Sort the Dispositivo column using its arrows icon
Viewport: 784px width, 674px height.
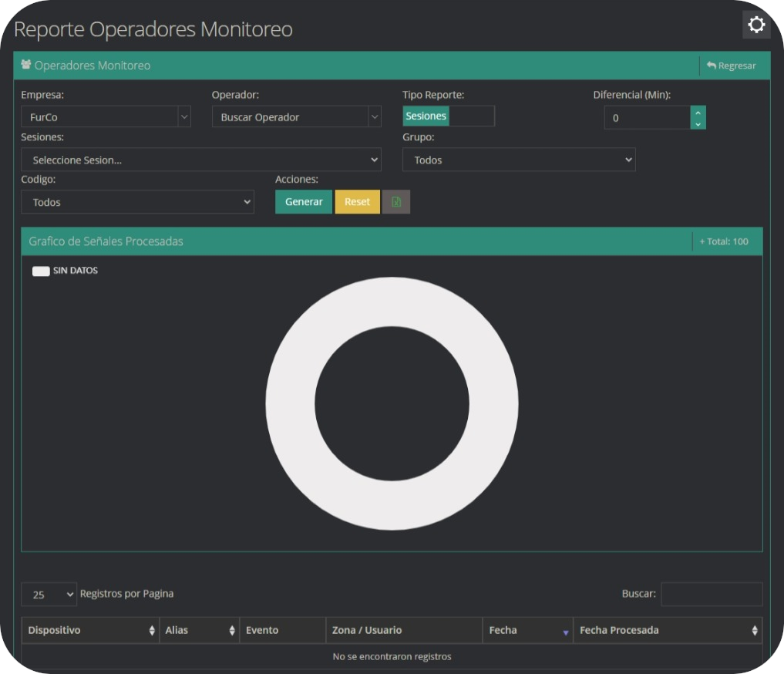(x=151, y=630)
